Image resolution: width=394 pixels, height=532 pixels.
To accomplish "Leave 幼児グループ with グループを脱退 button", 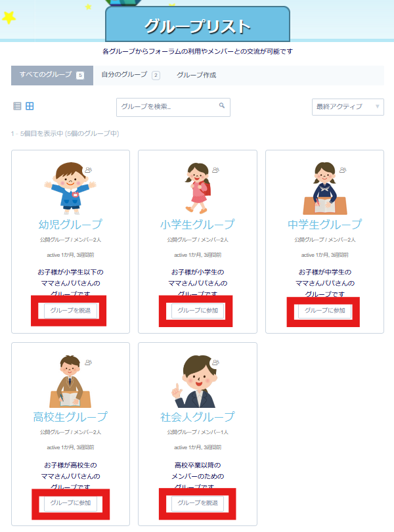I will coord(71,311).
